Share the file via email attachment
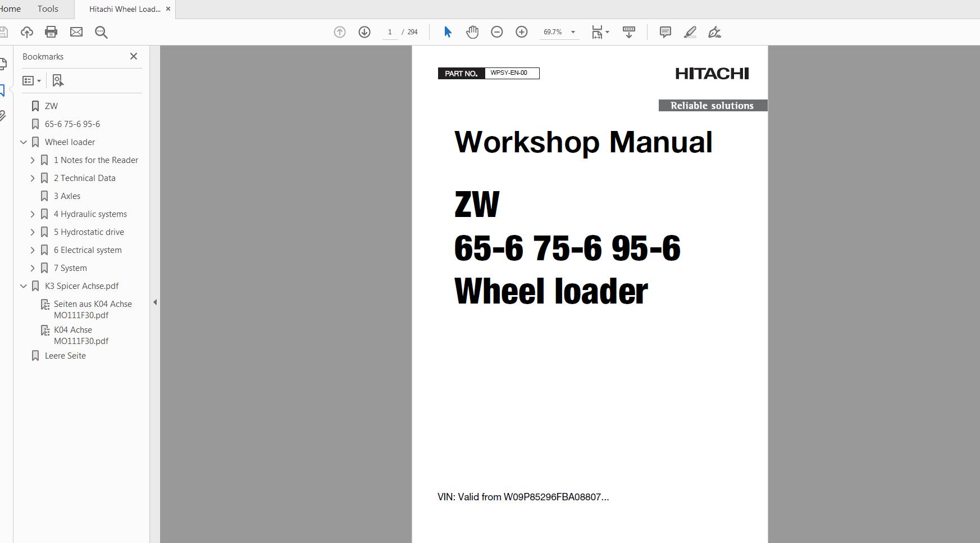The image size is (980, 543). pos(76,32)
